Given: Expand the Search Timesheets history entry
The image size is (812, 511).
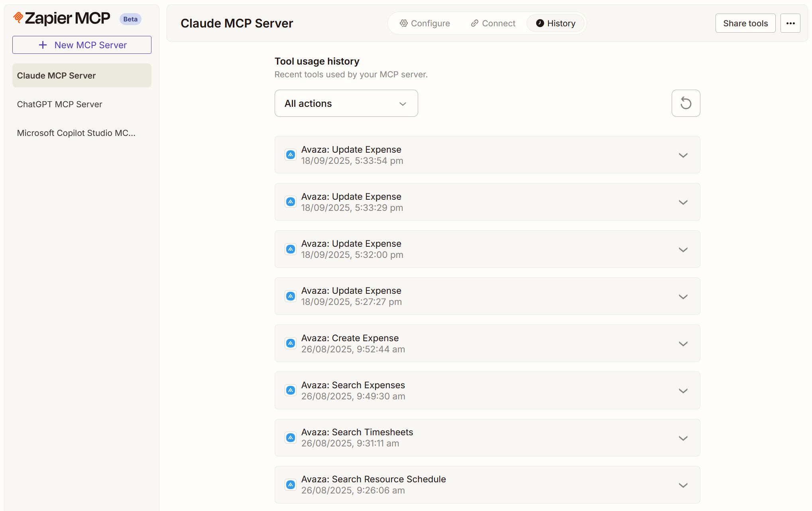Looking at the screenshot, I should [x=683, y=438].
